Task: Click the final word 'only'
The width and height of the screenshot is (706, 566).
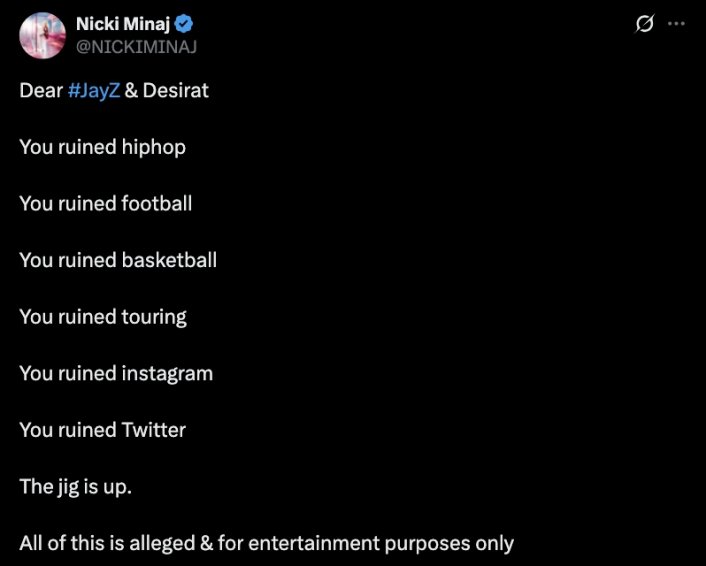Action: tap(494, 543)
